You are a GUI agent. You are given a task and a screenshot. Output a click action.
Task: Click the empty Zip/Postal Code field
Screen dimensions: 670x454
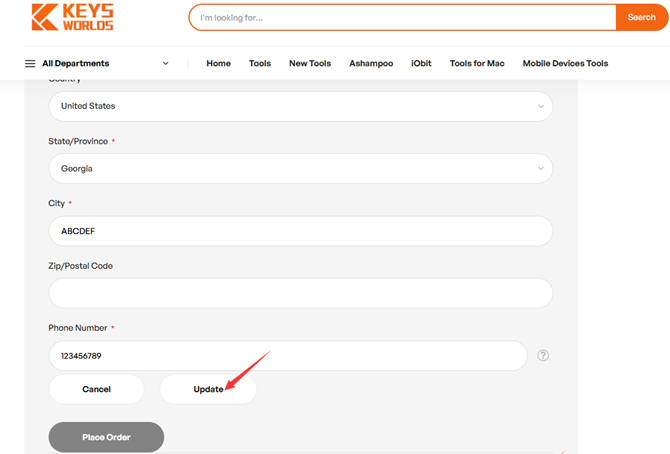pos(301,293)
